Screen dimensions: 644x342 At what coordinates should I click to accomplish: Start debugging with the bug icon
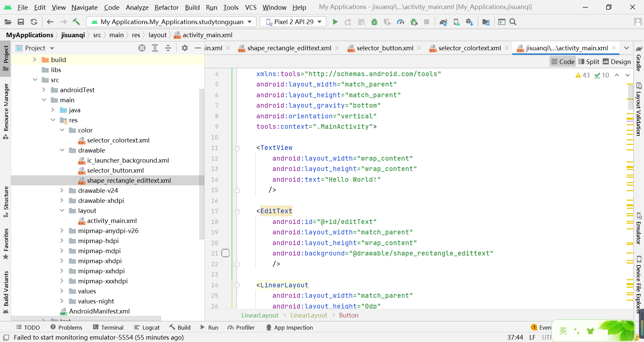tap(374, 22)
